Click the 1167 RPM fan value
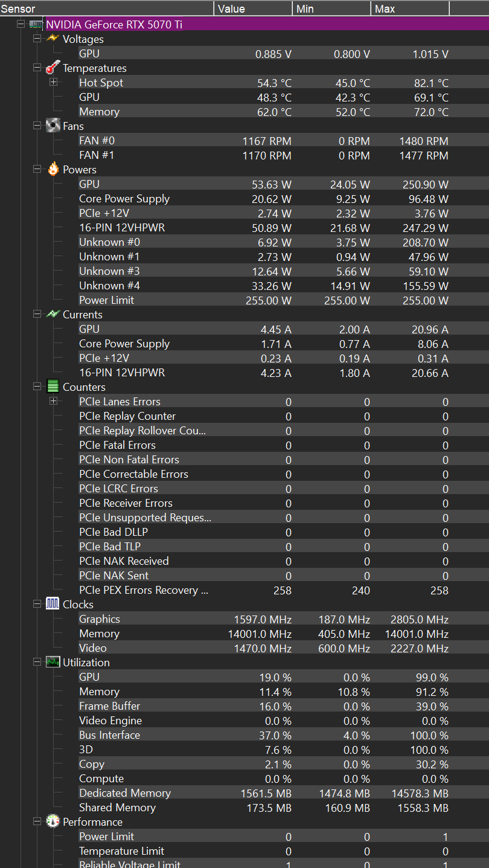The image size is (489, 868). (x=267, y=141)
